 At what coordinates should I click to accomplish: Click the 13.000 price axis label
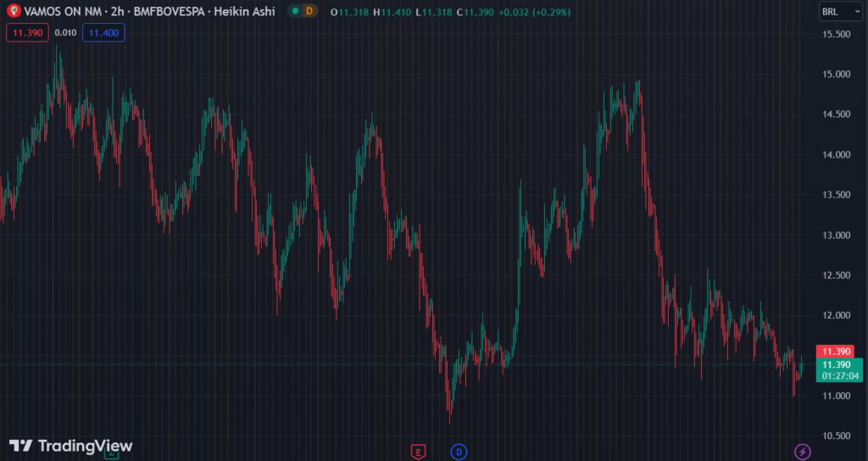(x=836, y=236)
